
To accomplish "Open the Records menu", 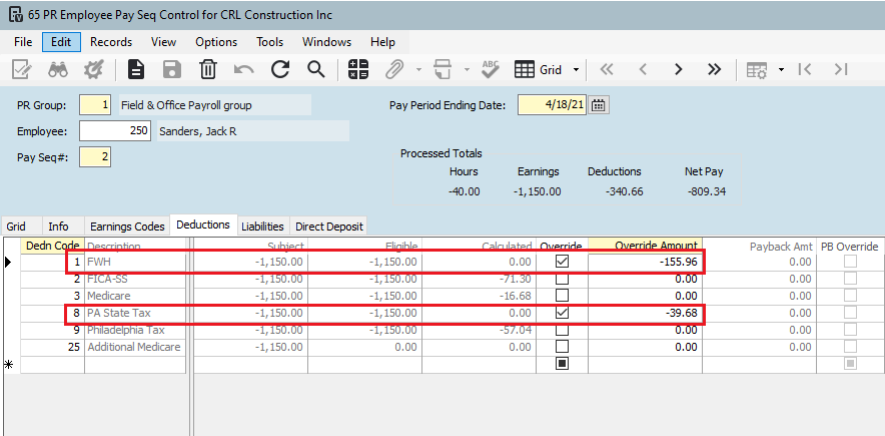I will pos(111,42).
